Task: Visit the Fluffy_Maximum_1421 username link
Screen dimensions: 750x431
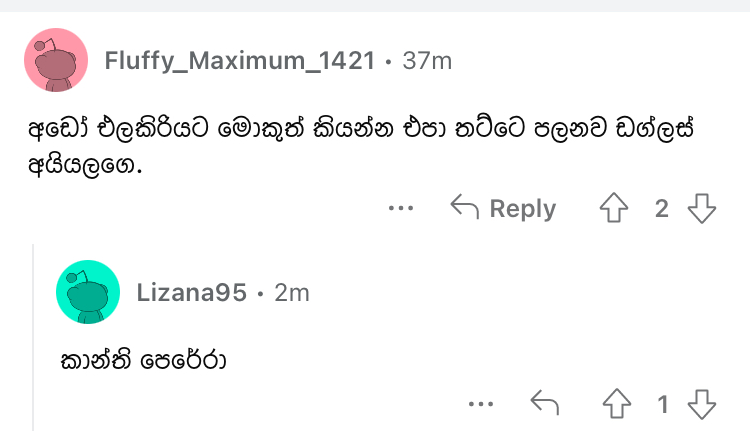Action: (240, 61)
